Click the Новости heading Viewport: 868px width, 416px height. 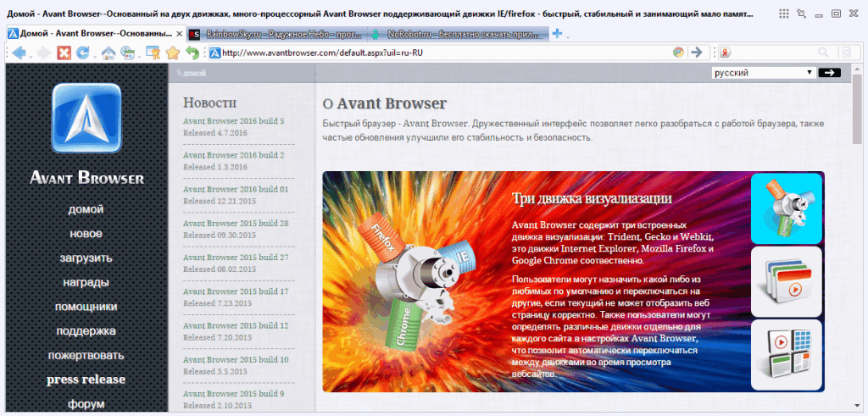[210, 103]
